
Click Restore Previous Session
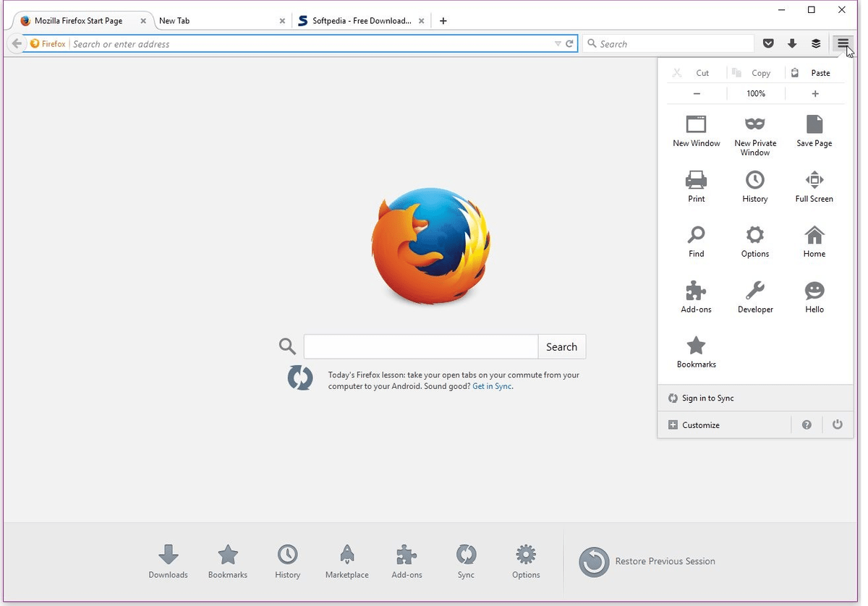(647, 561)
